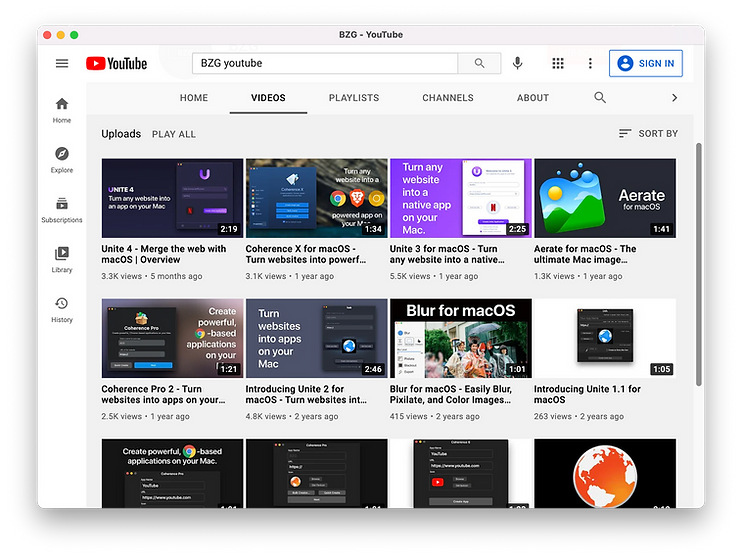Open Explore in sidebar

[x=62, y=160]
